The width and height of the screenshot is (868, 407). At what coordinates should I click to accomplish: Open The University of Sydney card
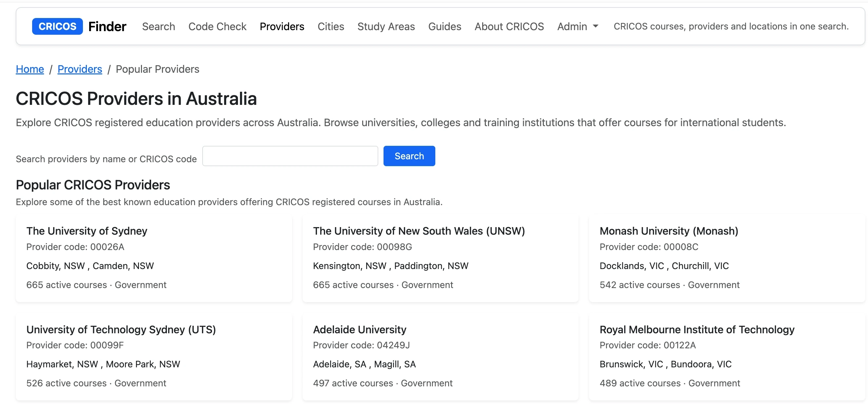154,259
